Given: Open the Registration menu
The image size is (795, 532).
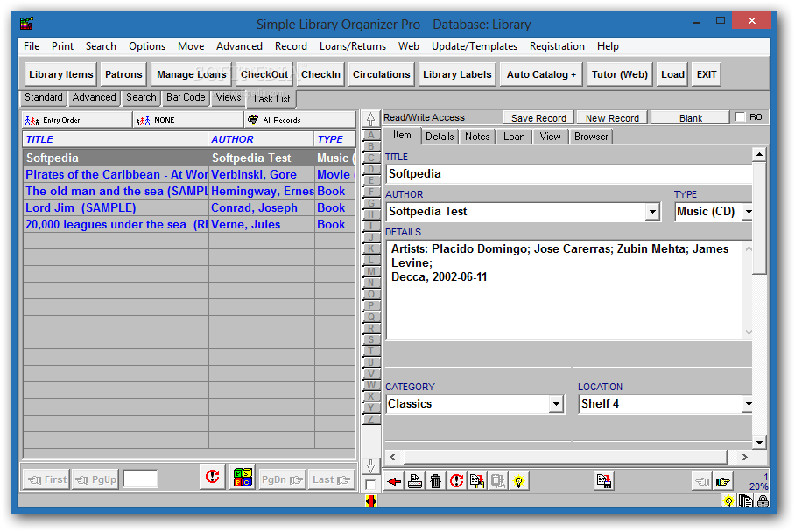Looking at the screenshot, I should (x=557, y=46).
